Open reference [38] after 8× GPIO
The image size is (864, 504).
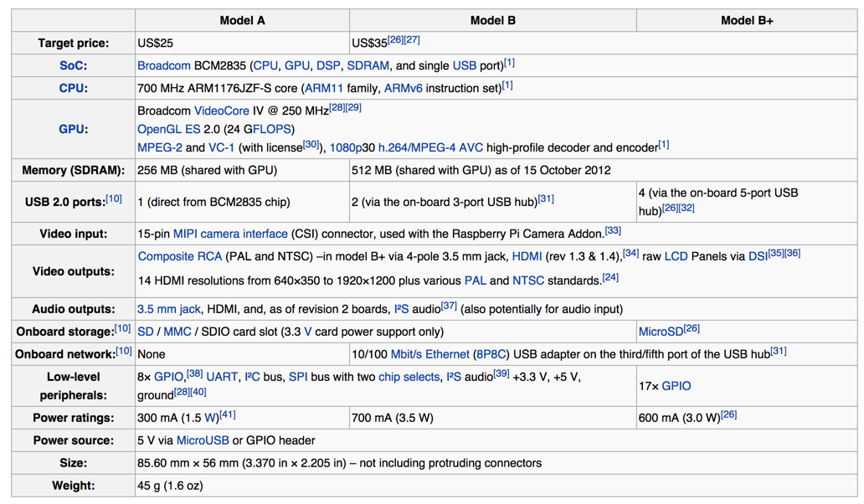[194, 373]
